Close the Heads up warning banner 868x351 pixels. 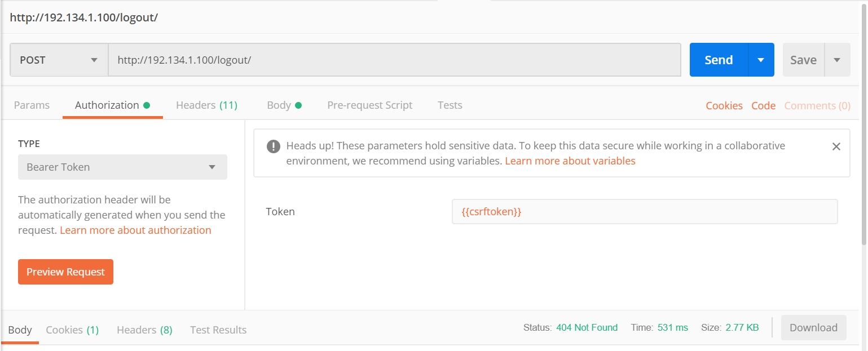[x=836, y=146]
